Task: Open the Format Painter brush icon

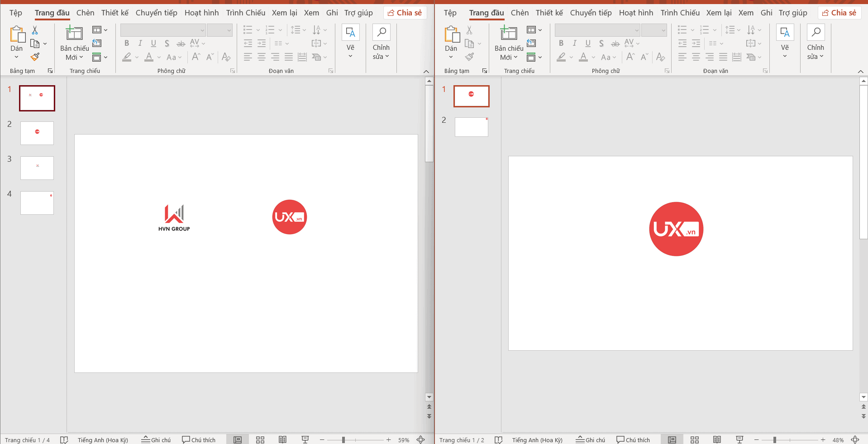Action: point(34,57)
